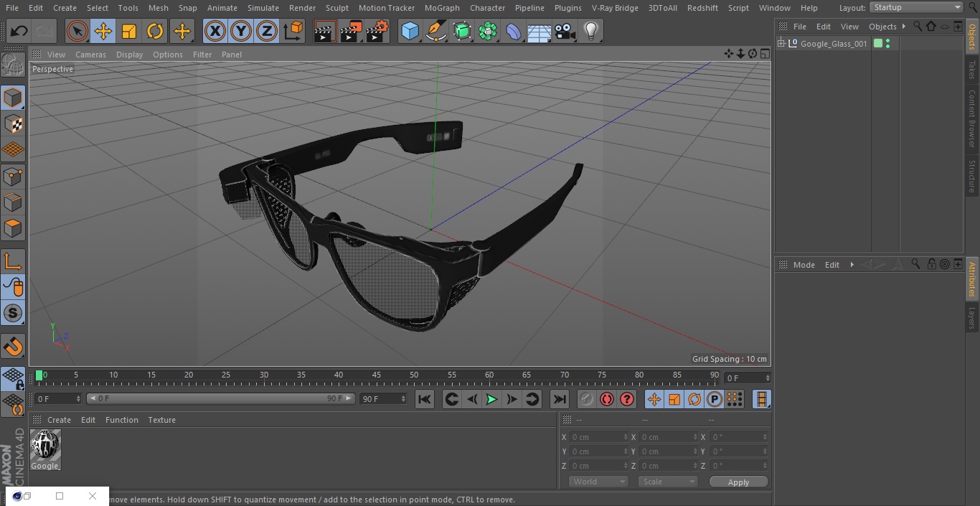Go to start of animation

425,399
